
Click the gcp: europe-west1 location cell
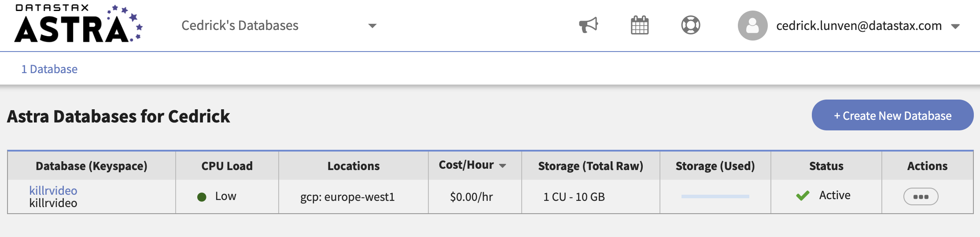click(347, 197)
